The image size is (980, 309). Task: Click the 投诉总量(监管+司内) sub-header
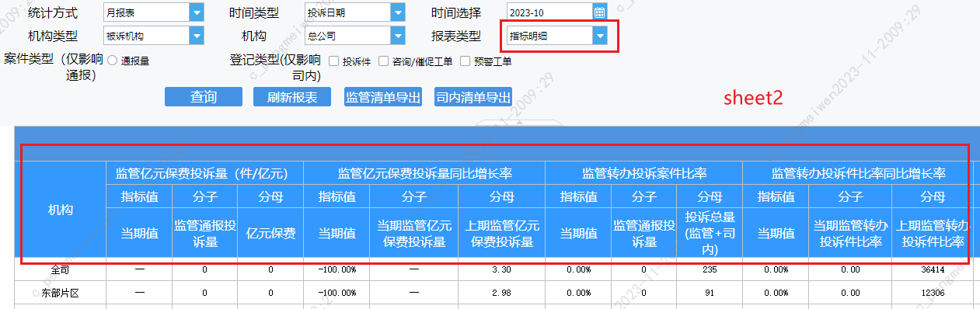point(710,233)
